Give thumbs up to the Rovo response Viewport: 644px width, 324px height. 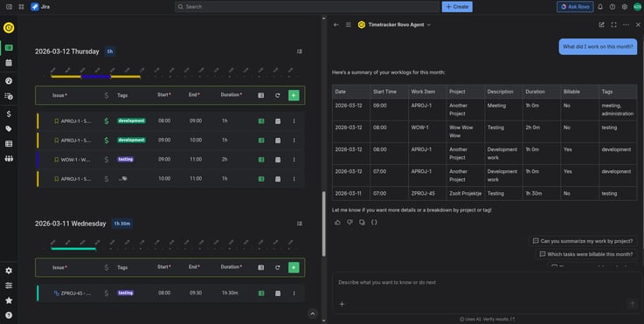point(337,222)
